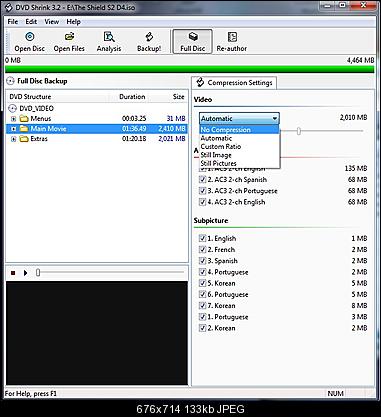Choose Custom Ratio compression option

[x=239, y=146]
